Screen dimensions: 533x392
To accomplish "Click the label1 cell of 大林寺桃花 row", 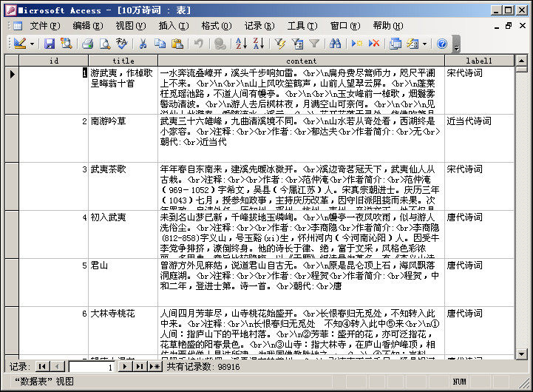I will coord(479,331).
